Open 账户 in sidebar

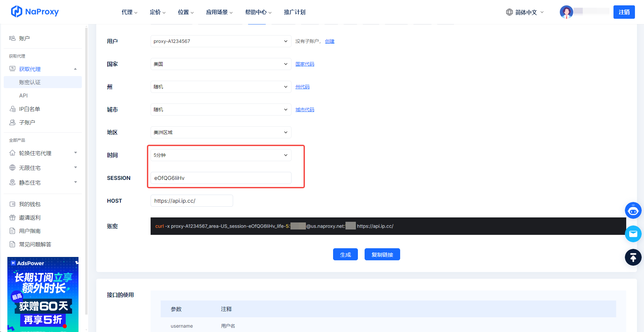coord(24,38)
